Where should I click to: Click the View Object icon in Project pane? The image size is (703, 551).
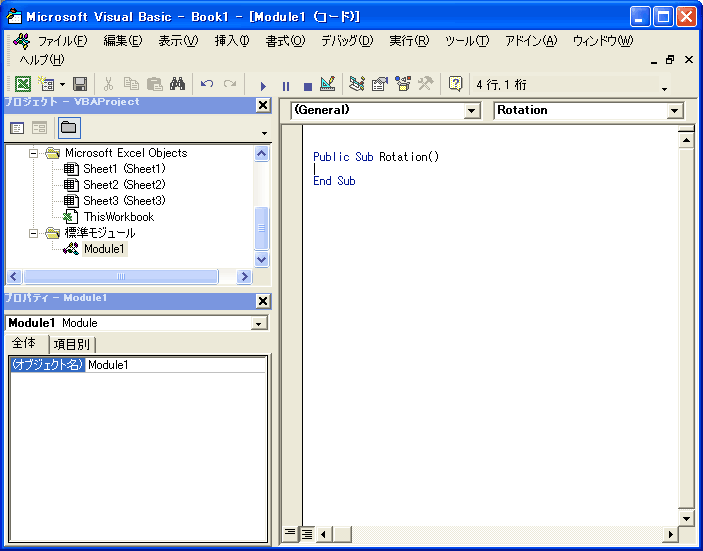tap(39, 128)
